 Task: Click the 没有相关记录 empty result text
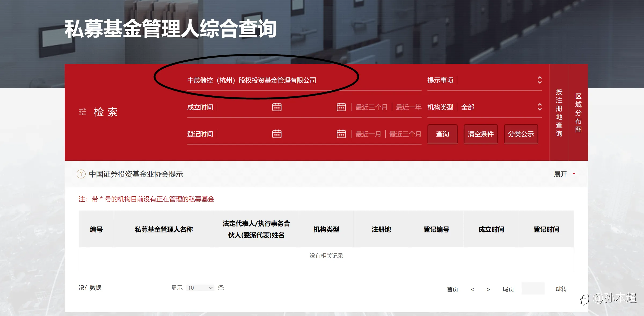pos(326,256)
